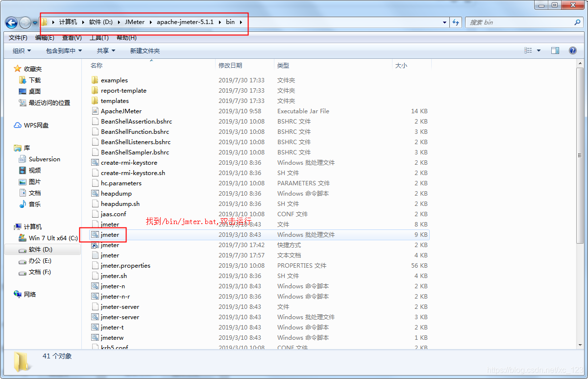
Task: Open the view options dropdown arrow
Action: coord(539,51)
